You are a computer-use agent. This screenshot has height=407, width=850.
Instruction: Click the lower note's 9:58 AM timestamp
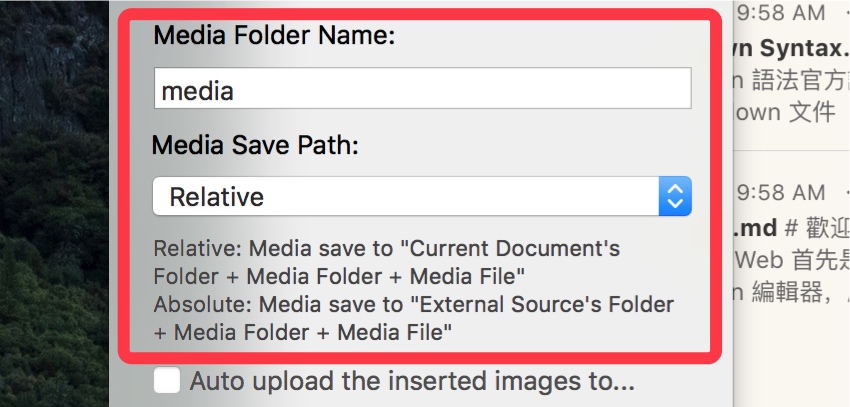[781, 191]
